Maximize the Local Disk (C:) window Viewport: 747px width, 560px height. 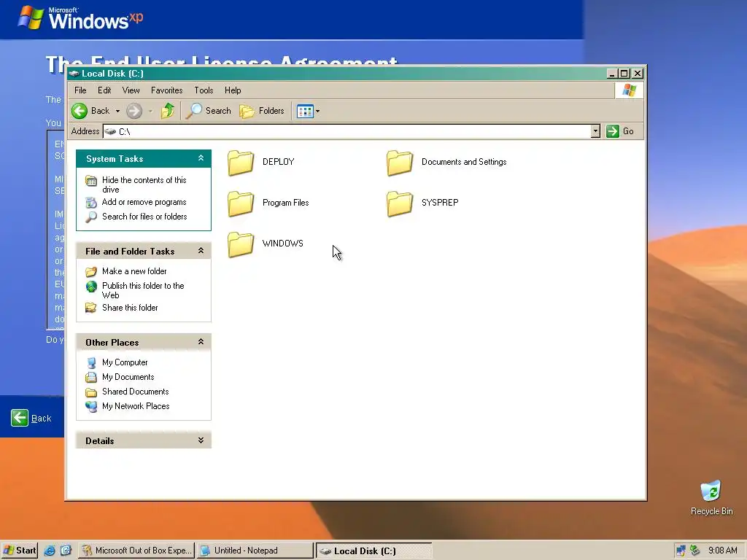tap(624, 74)
